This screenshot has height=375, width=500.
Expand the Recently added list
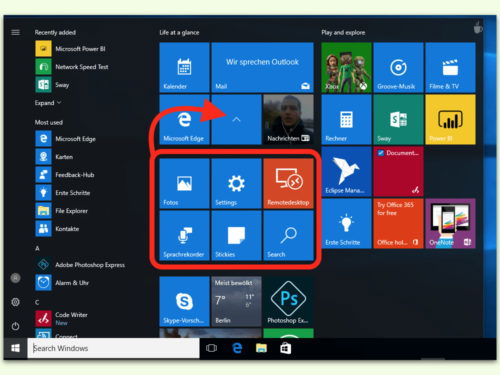48,103
